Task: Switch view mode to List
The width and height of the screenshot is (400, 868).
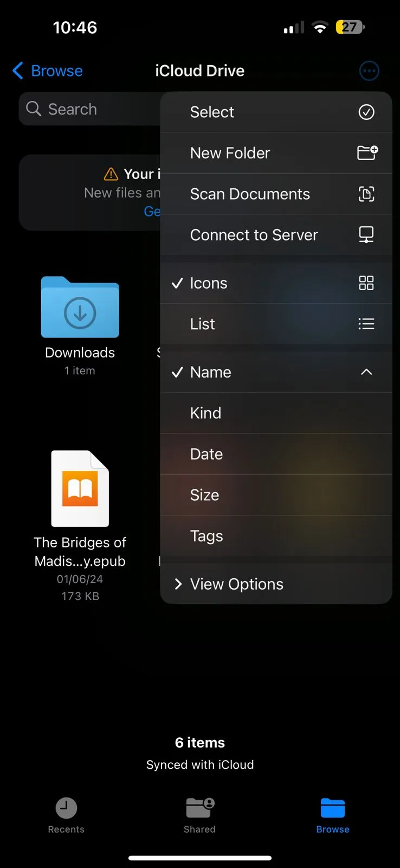Action: 276,324
